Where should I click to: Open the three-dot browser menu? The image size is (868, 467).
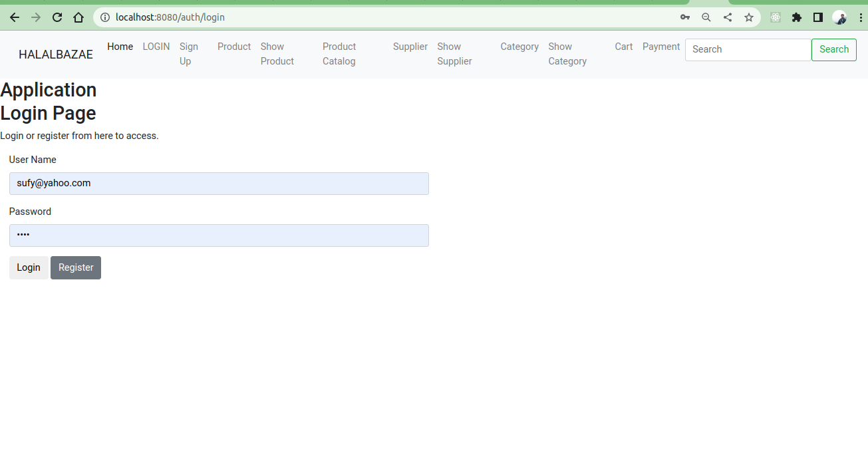click(861, 17)
